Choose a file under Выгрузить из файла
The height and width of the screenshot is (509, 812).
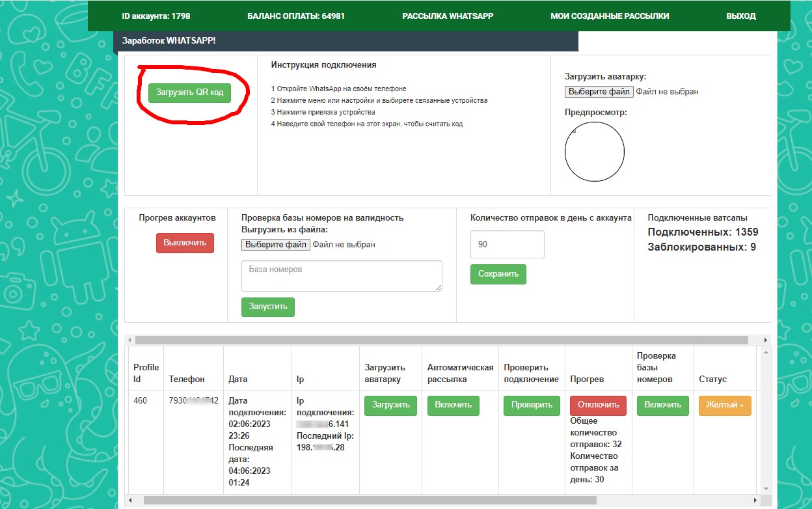point(276,245)
